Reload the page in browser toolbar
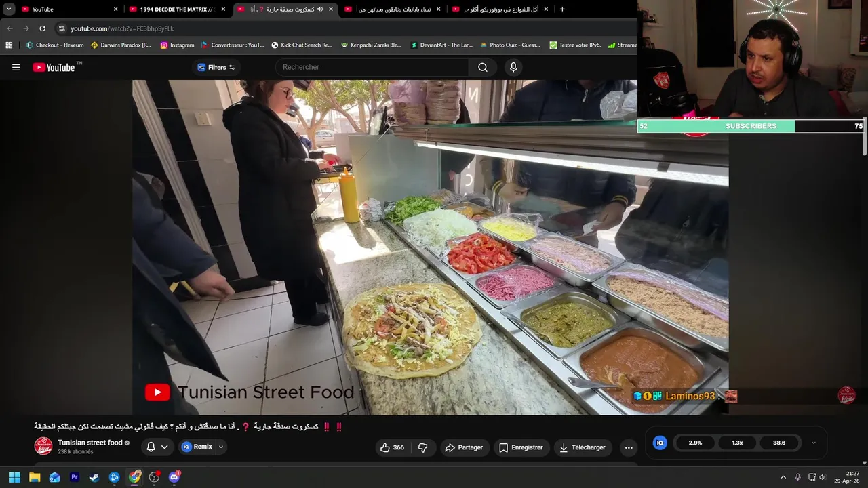The image size is (868, 488). point(42,28)
